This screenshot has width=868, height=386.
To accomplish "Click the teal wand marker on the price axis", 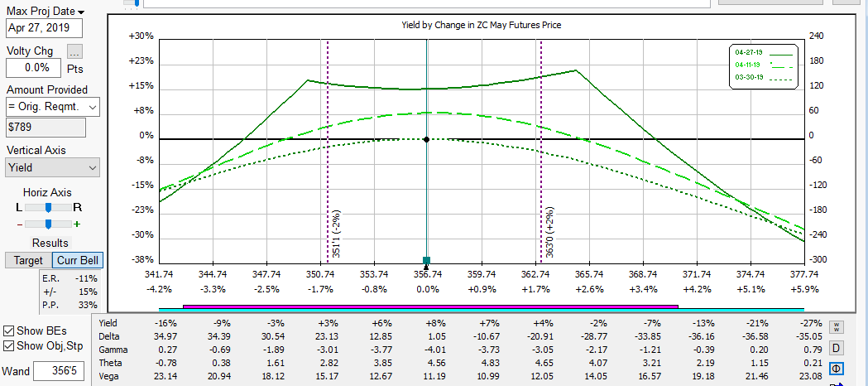I will click(426, 260).
